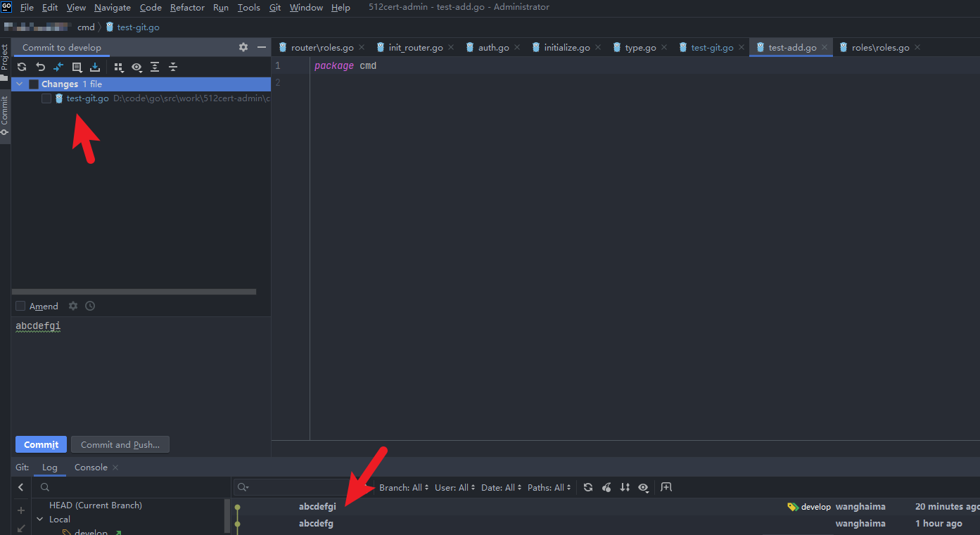Open the Changelists icon menu
The width and height of the screenshot is (980, 535).
point(77,67)
